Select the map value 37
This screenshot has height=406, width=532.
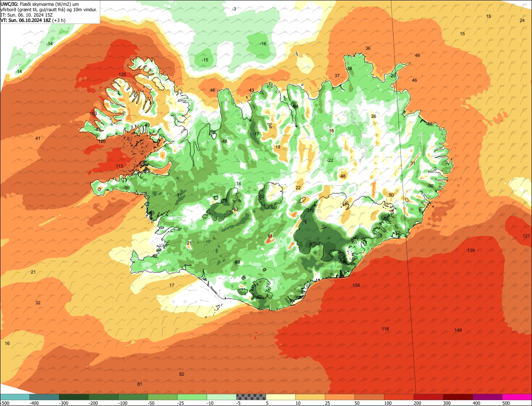337,76
